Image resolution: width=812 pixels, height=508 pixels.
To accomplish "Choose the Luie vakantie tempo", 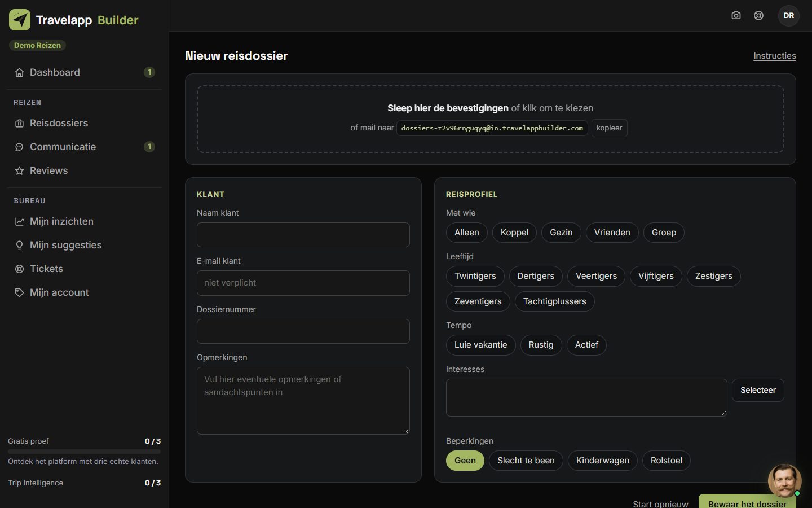I will tap(481, 345).
